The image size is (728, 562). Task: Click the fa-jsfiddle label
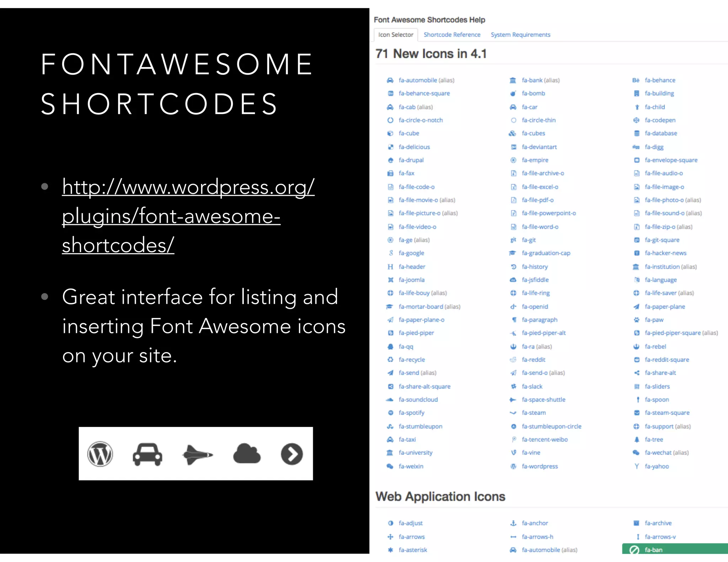(535, 280)
